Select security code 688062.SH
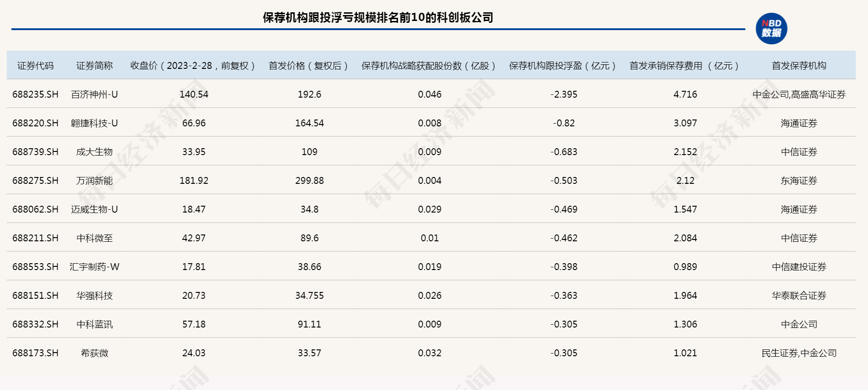 pos(36,209)
